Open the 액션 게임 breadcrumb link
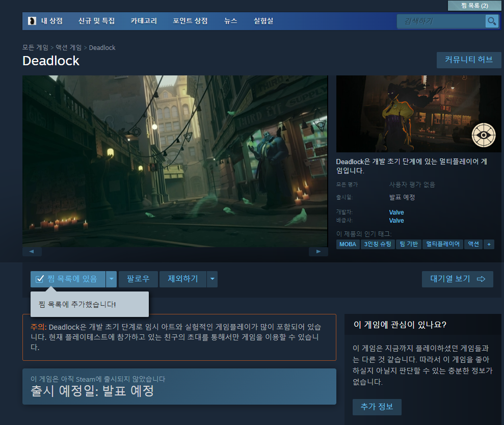 point(69,47)
